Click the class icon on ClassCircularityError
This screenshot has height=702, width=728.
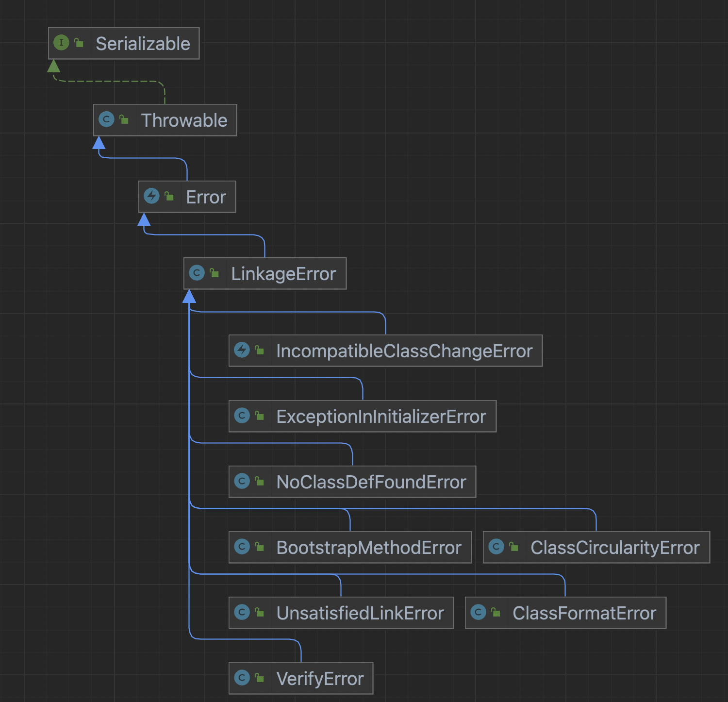click(x=496, y=547)
